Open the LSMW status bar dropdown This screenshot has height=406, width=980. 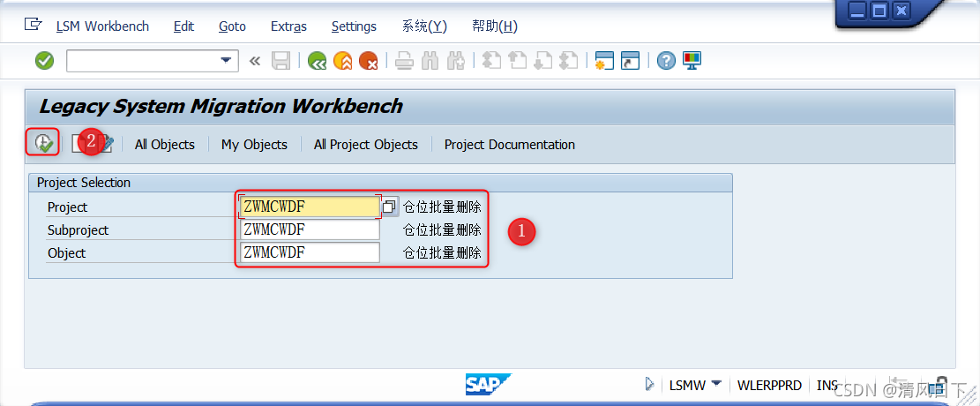coord(716,383)
